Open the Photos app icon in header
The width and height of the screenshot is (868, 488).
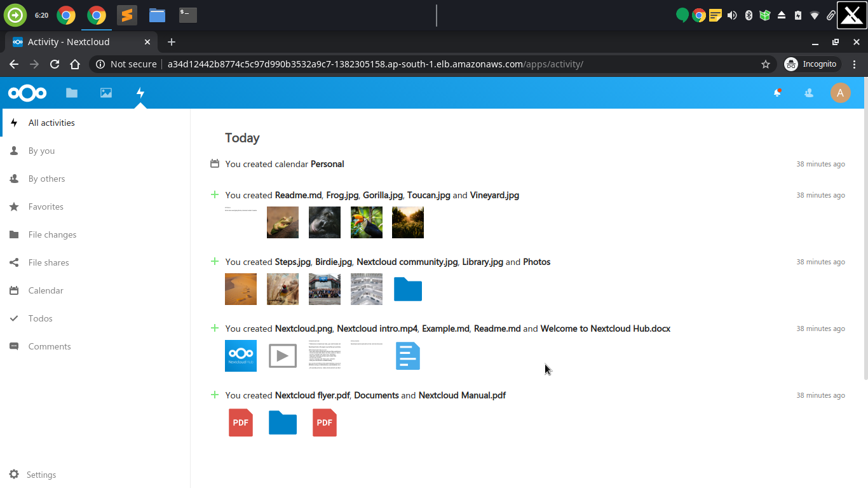[x=106, y=93]
